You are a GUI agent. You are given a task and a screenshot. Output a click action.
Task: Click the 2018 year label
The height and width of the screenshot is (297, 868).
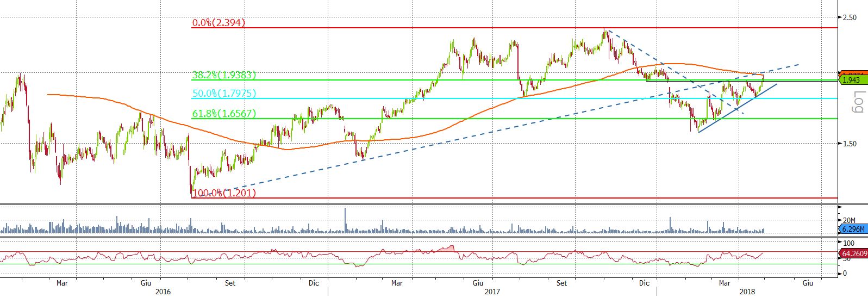tap(747, 292)
